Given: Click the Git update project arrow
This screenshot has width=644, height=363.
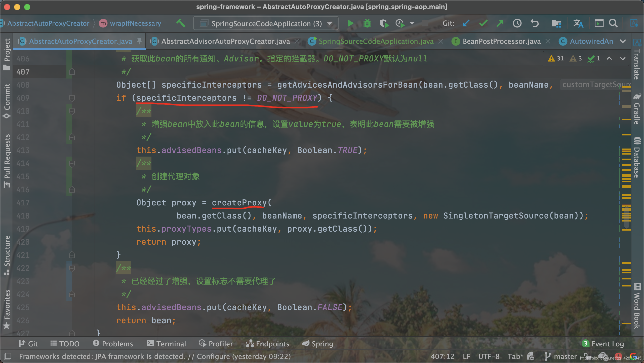Looking at the screenshot, I should pyautogui.click(x=466, y=23).
